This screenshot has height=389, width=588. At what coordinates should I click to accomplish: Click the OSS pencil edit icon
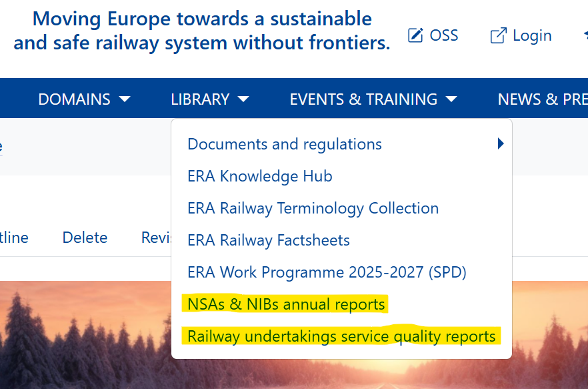415,35
